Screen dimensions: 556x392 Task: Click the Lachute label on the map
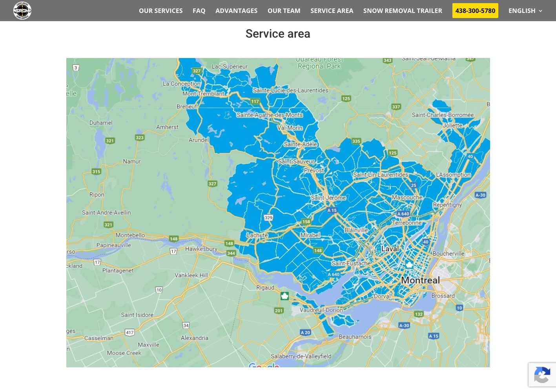point(257,235)
